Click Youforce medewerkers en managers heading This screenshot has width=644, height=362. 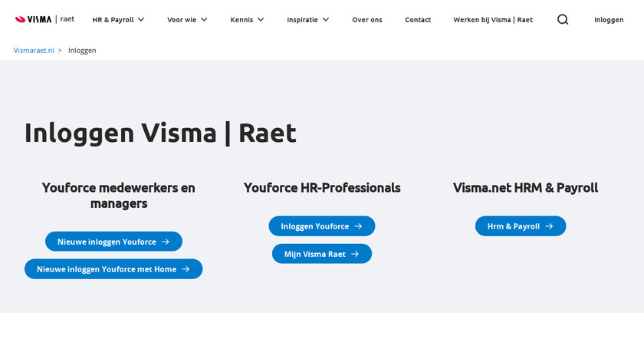click(119, 196)
